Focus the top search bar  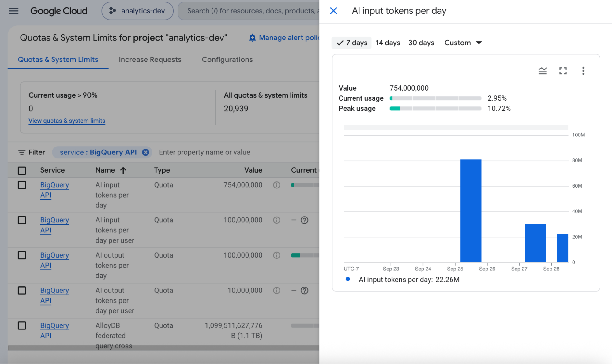click(249, 11)
